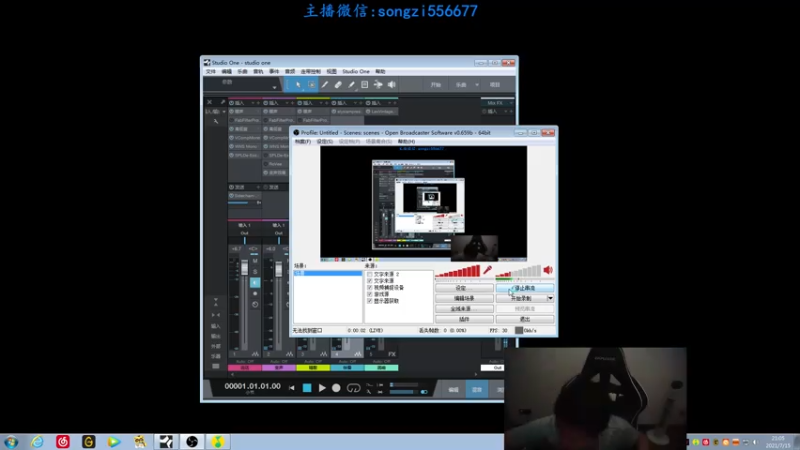Select the Split tool in Studio One toolbar

(324, 85)
